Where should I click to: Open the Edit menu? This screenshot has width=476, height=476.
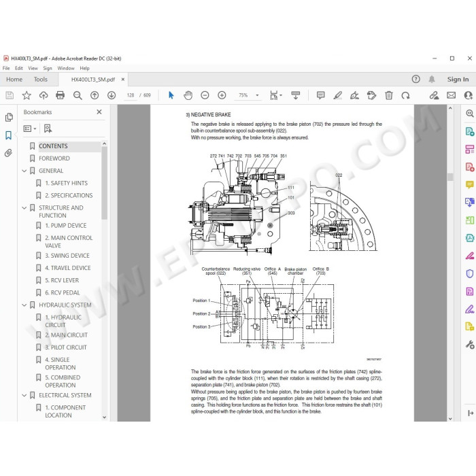pos(19,68)
